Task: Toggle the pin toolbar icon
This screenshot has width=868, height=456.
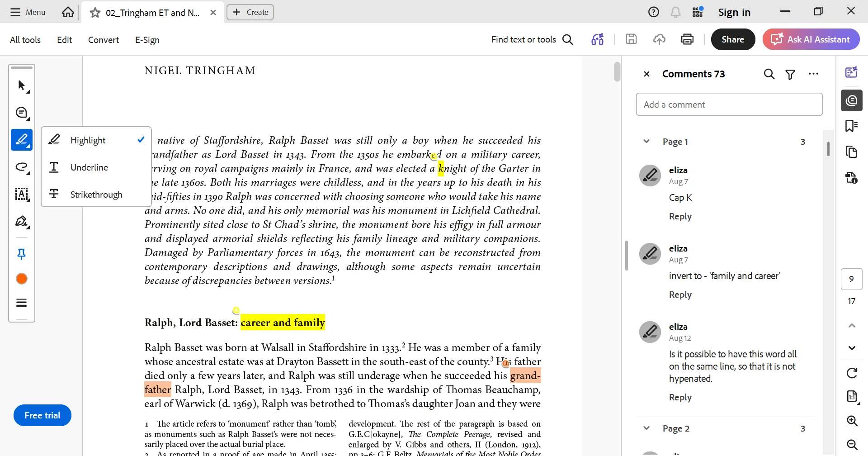Action: tap(22, 254)
